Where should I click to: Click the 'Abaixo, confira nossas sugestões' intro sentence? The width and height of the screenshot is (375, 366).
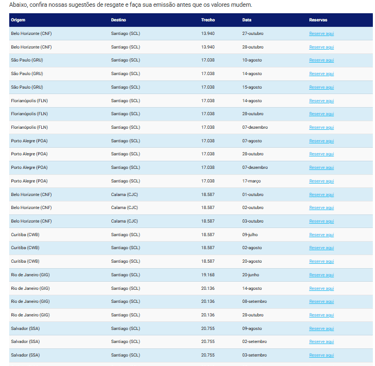click(130, 5)
